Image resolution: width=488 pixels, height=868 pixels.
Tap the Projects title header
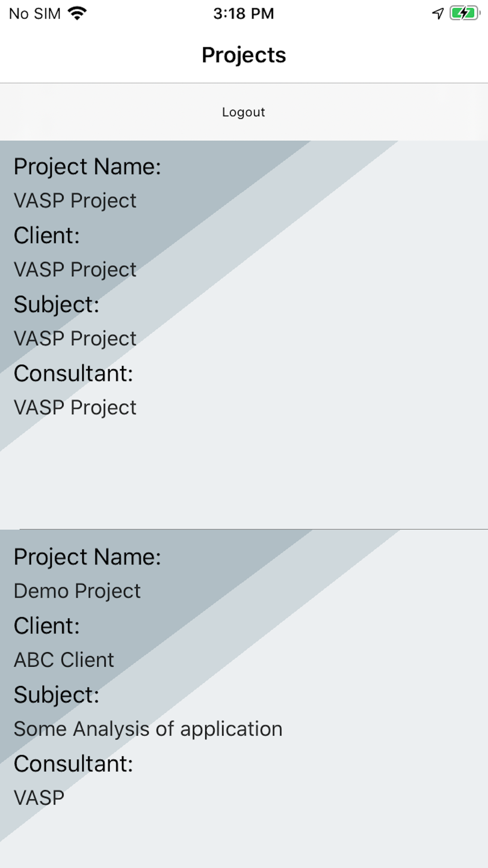click(244, 55)
